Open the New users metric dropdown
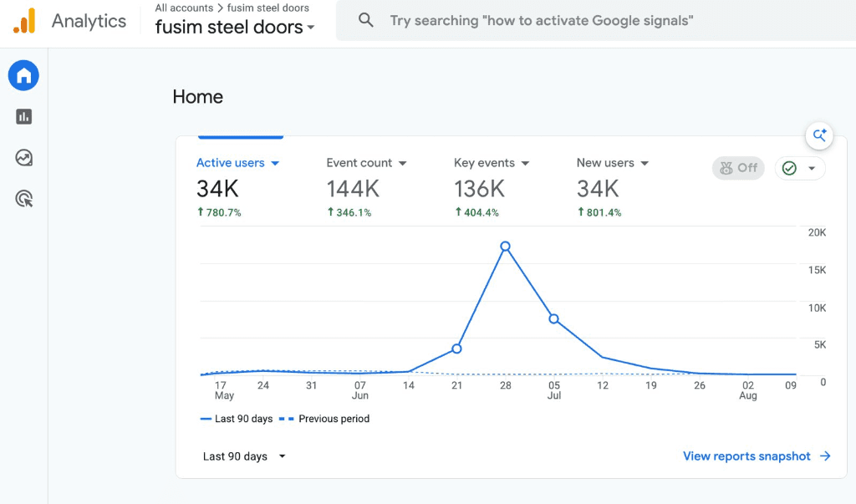The width and height of the screenshot is (856, 504). 613,163
